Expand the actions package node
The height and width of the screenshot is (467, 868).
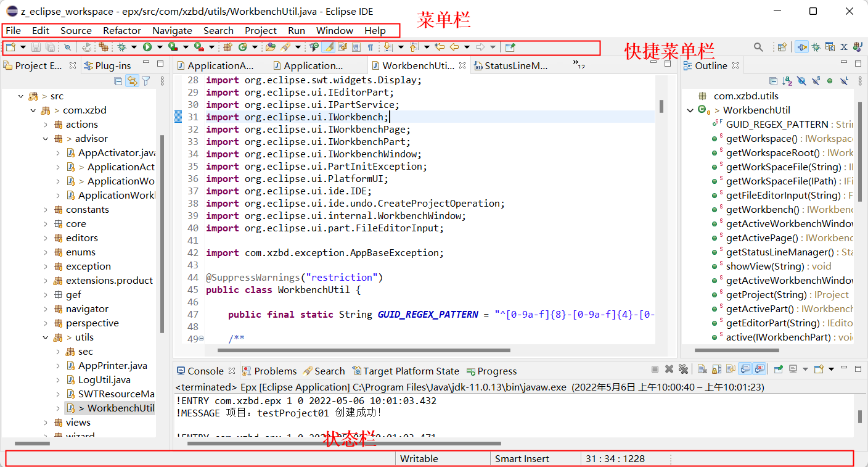pos(46,125)
